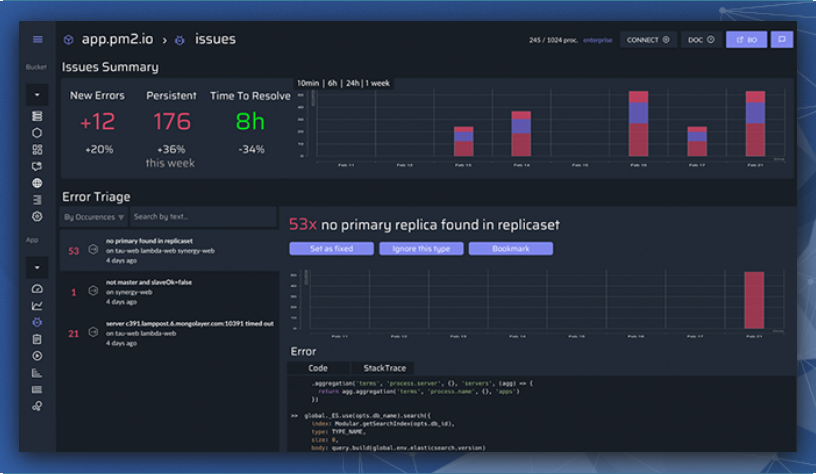Screen dimensions: 816x474
Task: Open the hamburger menu in sidebar
Action: point(37,40)
